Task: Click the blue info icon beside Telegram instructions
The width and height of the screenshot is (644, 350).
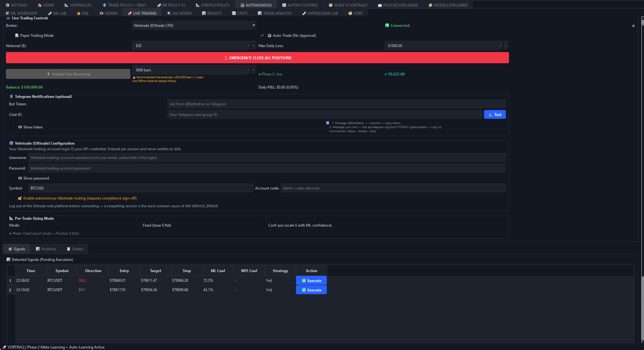Action: click(x=327, y=123)
